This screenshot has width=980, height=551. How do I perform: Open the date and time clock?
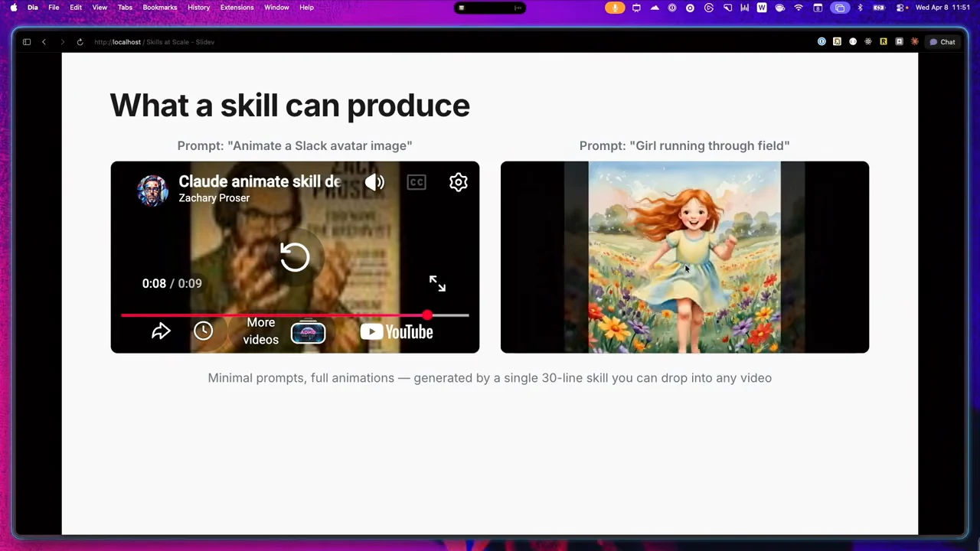[942, 8]
